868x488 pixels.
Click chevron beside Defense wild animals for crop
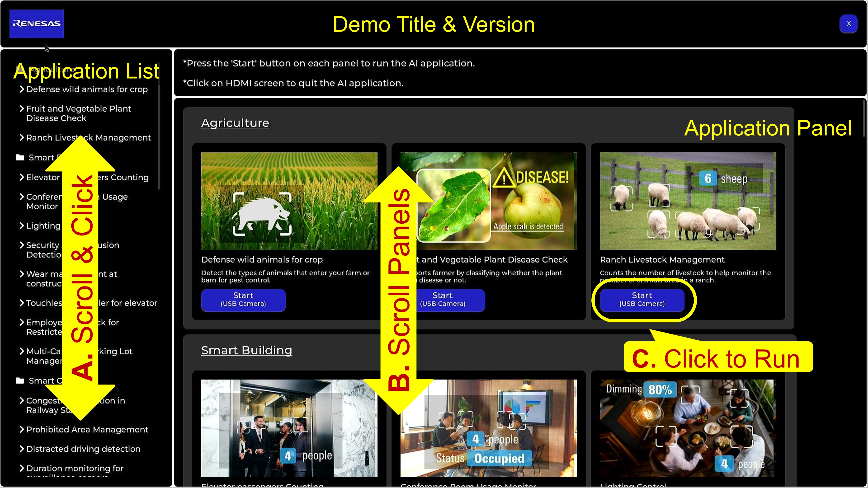coord(22,89)
